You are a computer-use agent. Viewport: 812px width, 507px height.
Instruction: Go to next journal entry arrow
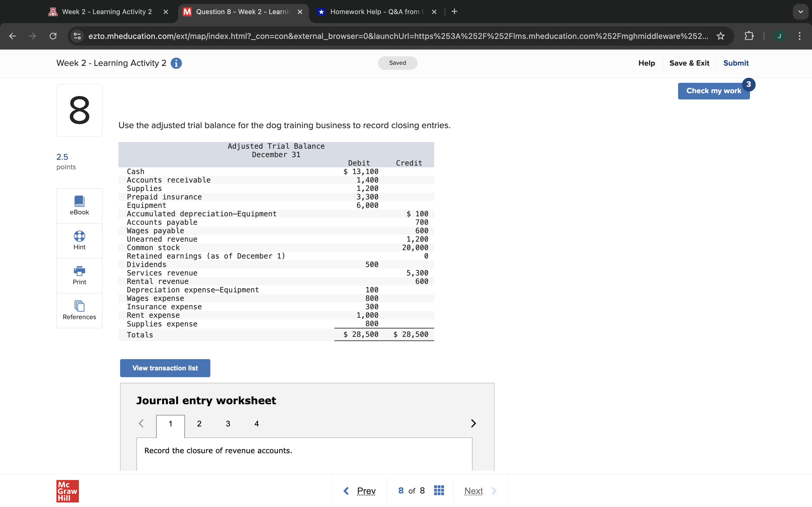[x=473, y=424]
